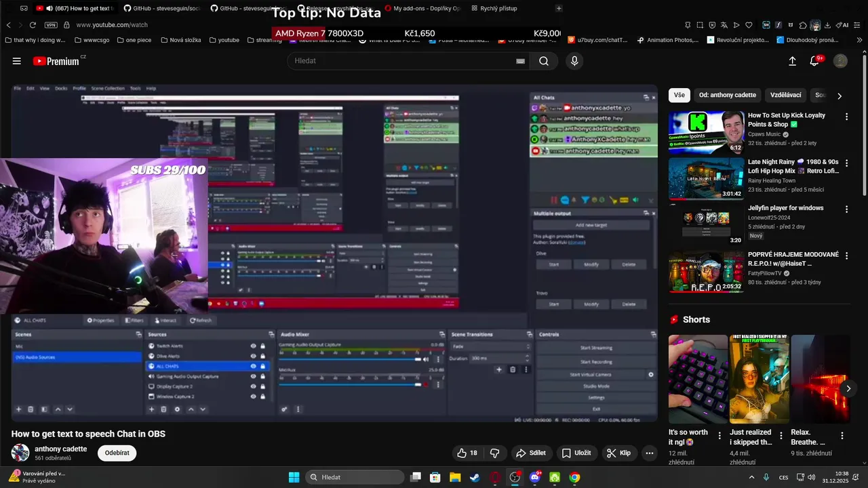This screenshot has height=488, width=868.
Task: Open the Animation Photos bookmark
Action: point(668,40)
